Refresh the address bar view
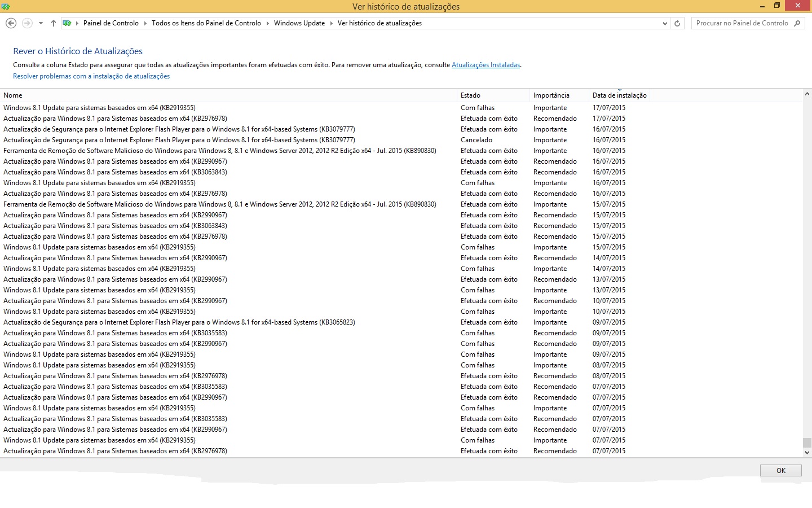 [x=678, y=23]
